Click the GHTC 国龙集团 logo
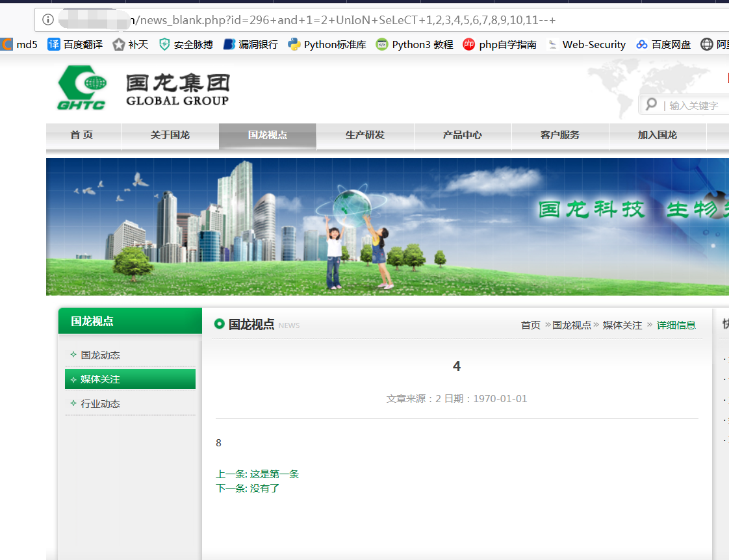Viewport: 729px width, 560px height. coord(143,88)
